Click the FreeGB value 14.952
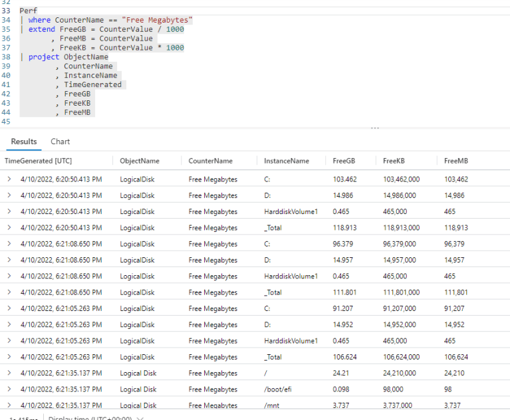This screenshot has width=510, height=420. [342, 324]
